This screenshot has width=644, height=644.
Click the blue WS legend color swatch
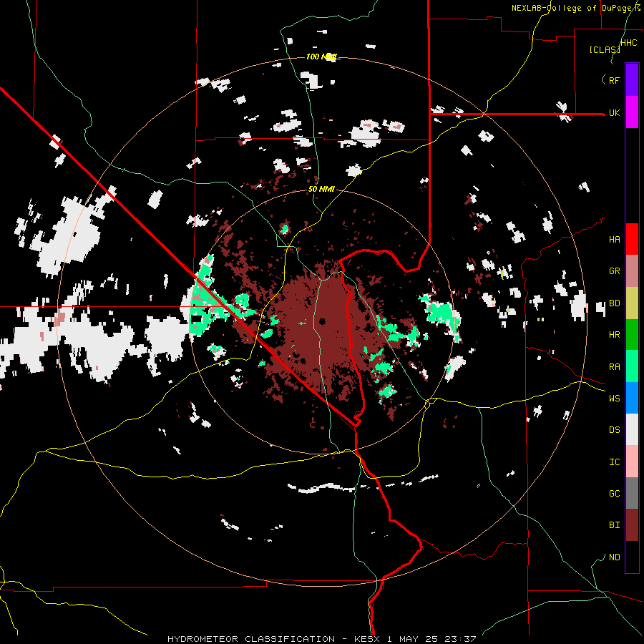point(632,398)
